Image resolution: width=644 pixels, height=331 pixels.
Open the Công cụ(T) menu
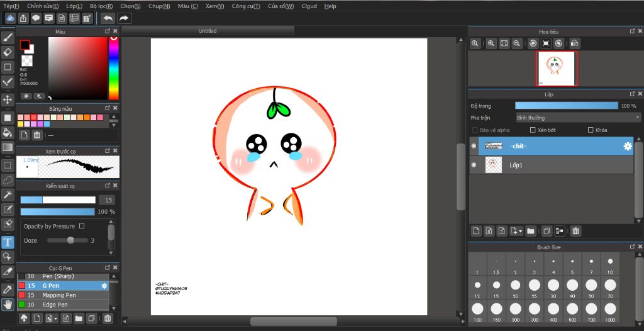(x=246, y=6)
